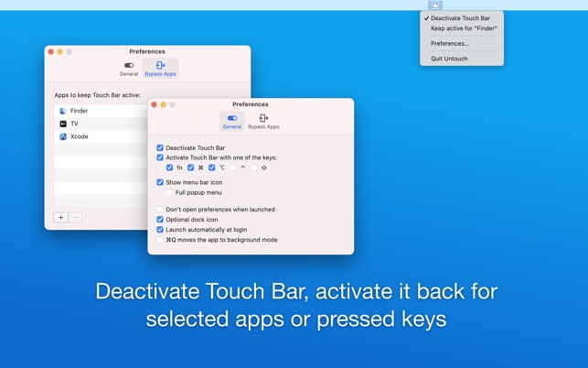Image resolution: width=588 pixels, height=368 pixels.
Task: Click the TV app icon in list
Action: pos(63,124)
